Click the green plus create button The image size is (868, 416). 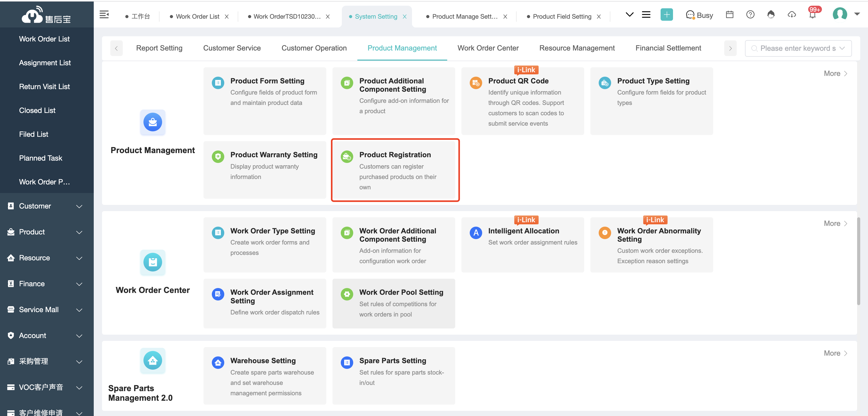pyautogui.click(x=666, y=15)
